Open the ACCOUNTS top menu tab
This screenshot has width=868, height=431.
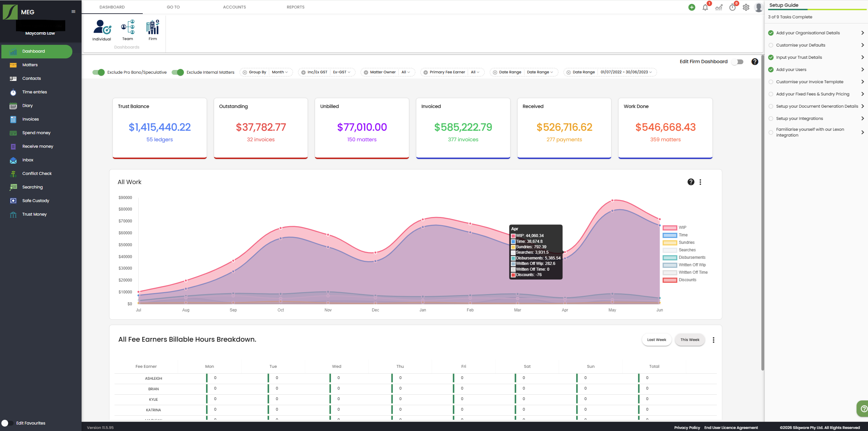(x=234, y=7)
